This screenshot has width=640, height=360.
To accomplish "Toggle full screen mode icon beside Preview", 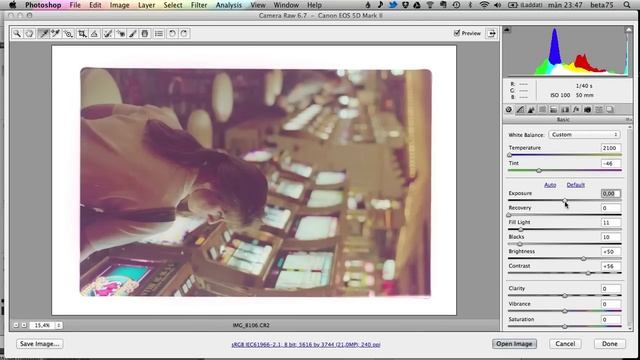I will click(x=492, y=33).
